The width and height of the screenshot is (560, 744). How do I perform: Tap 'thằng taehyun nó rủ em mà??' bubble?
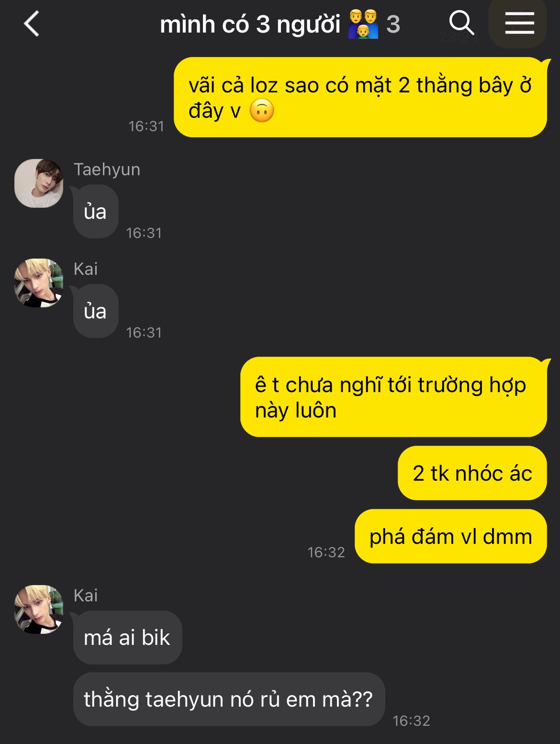click(x=229, y=699)
